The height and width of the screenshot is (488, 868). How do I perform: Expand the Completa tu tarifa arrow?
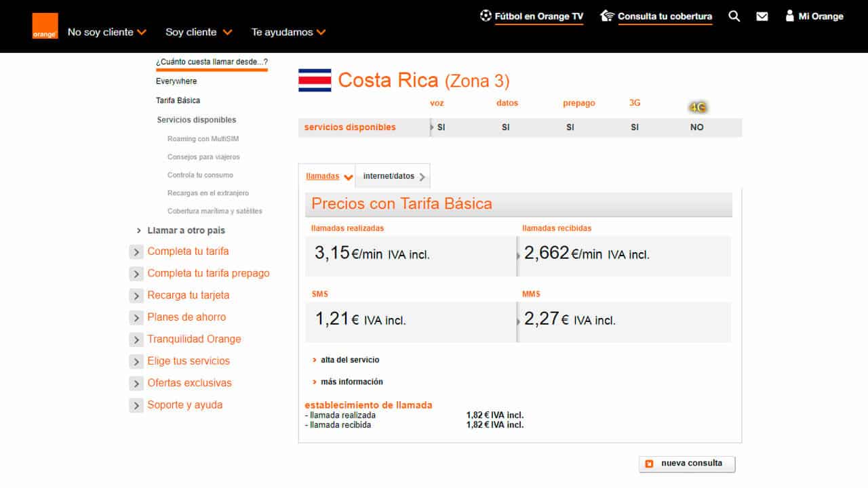136,252
